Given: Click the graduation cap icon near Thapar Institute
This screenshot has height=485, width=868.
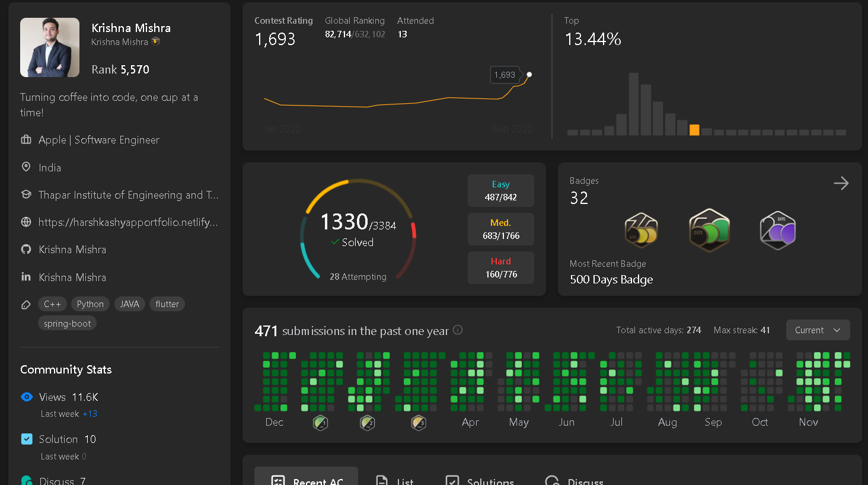Looking at the screenshot, I should tap(26, 194).
